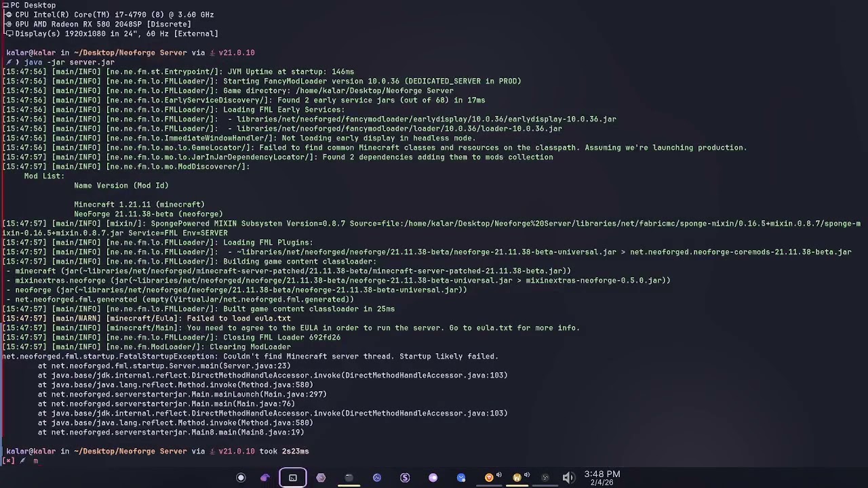Switch to the yellow W app in the taskbar

tap(517, 478)
